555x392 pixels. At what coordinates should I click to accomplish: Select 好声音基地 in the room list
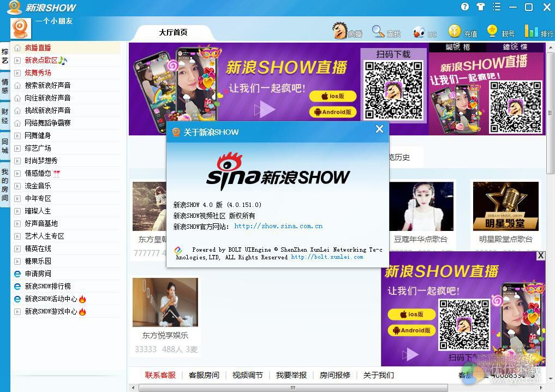coord(67,223)
